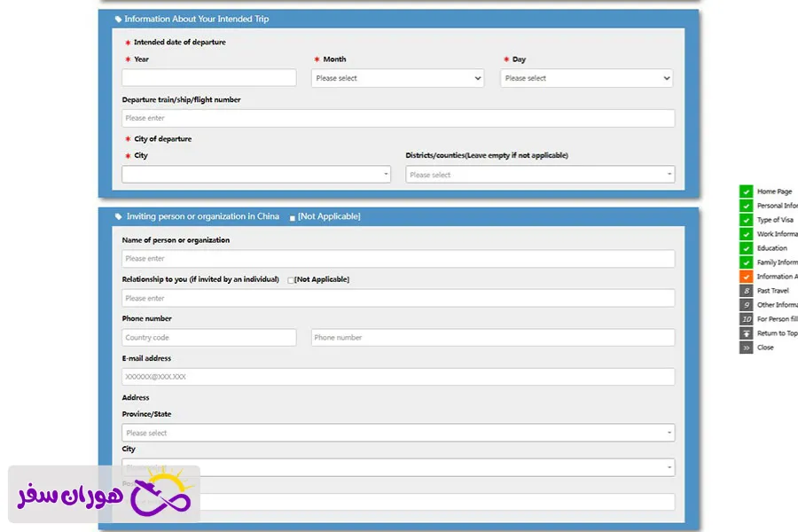The width and height of the screenshot is (798, 532).
Task: Expand the Province/State dropdown
Action: point(398,433)
